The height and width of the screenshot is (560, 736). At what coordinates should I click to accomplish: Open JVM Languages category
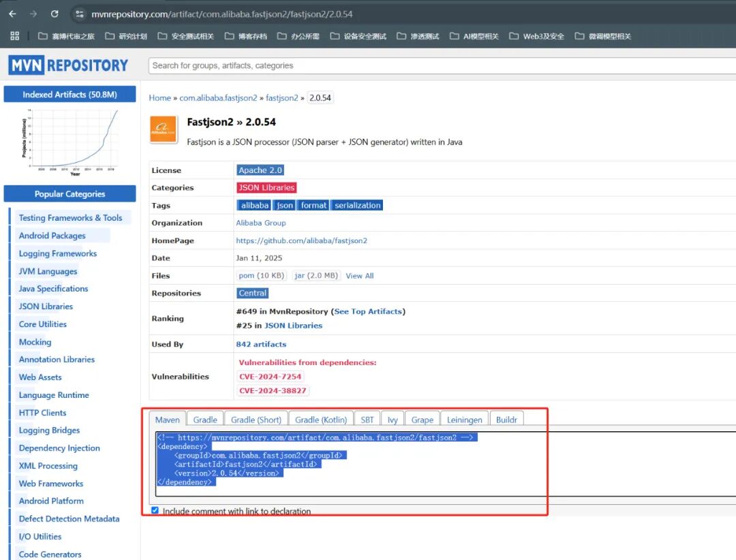click(48, 271)
